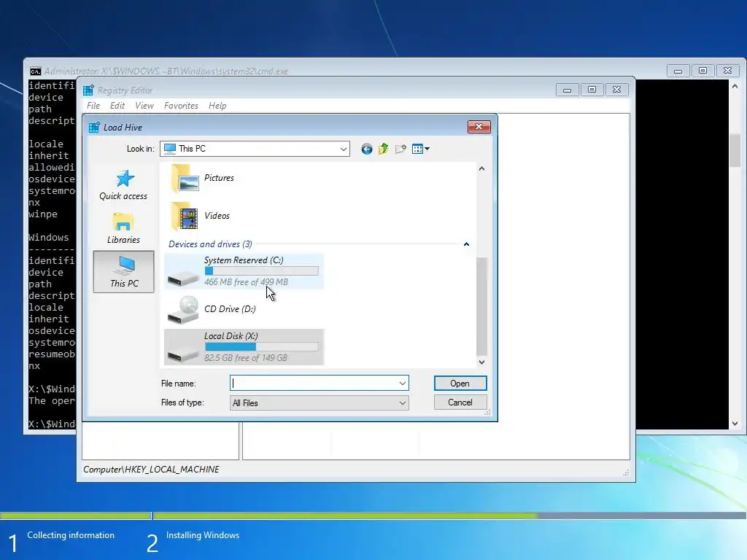
Task: Select This PC in the places bar
Action: click(124, 271)
